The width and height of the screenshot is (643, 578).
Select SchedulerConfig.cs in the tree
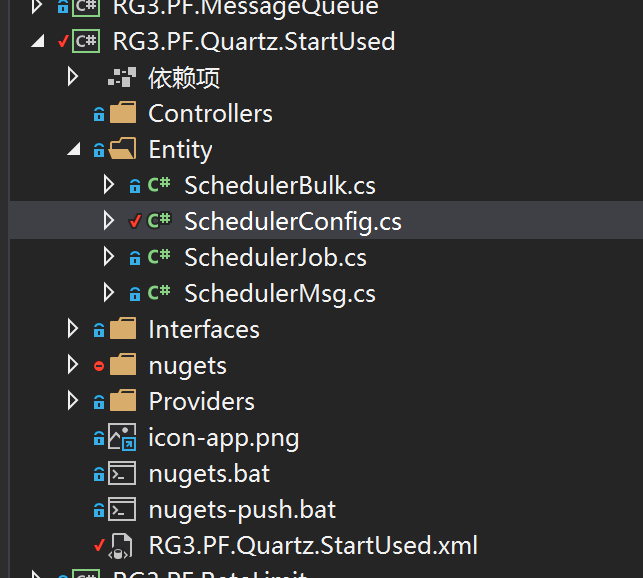coord(293,222)
